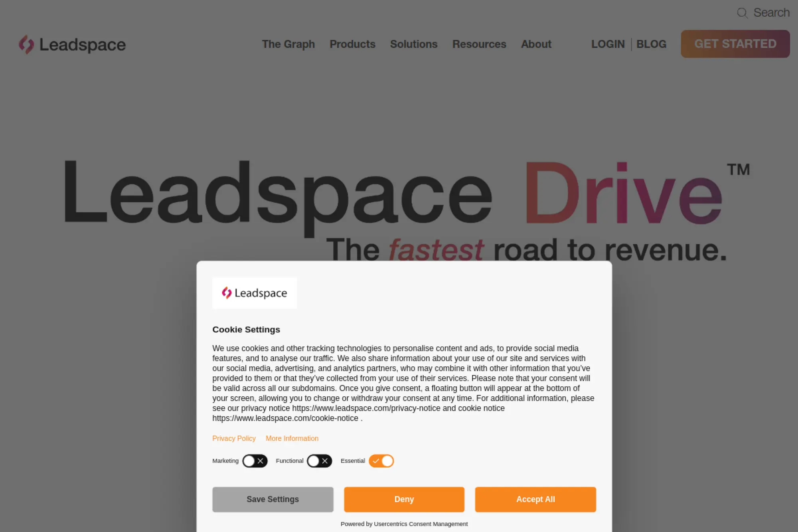Click the LOGIN link

[608, 44]
